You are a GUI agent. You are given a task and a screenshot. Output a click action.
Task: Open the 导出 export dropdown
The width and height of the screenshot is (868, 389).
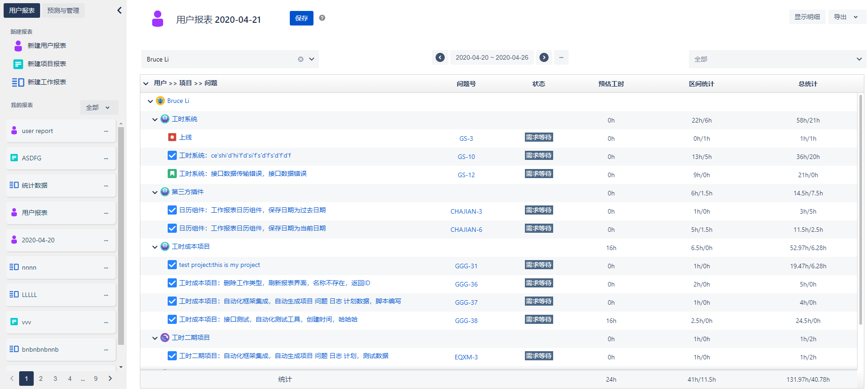pyautogui.click(x=847, y=17)
